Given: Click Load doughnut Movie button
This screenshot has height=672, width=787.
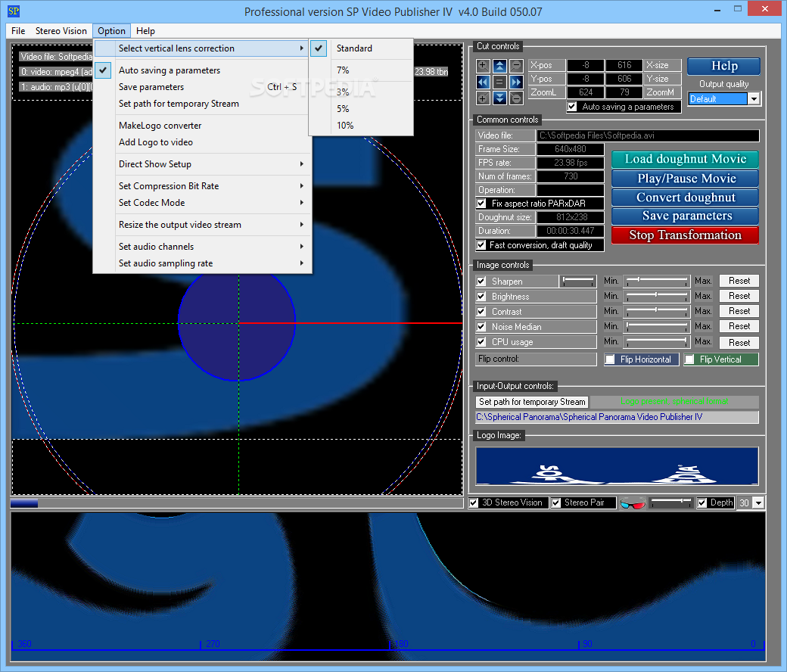Looking at the screenshot, I should click(685, 159).
